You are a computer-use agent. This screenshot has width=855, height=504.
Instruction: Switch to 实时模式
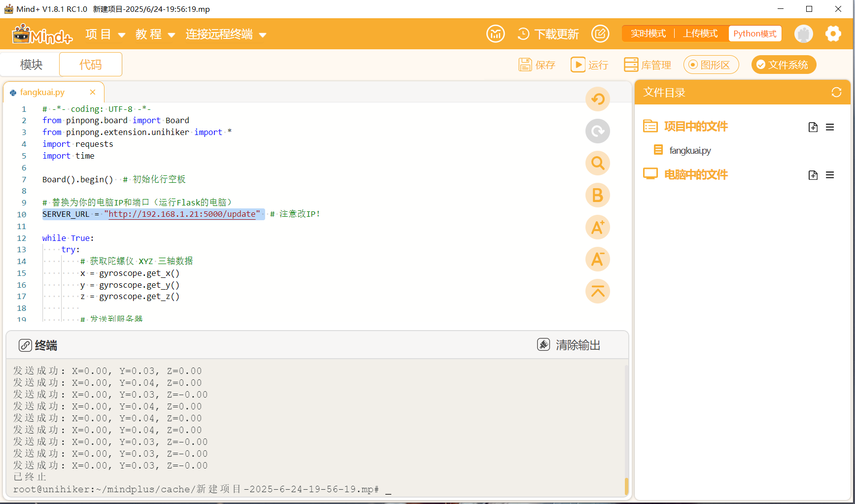tap(648, 34)
